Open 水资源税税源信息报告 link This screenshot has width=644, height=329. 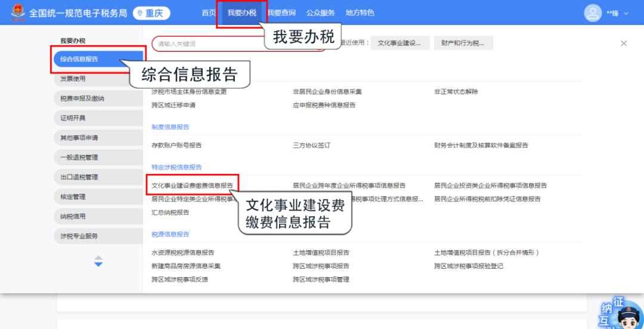coord(182,253)
